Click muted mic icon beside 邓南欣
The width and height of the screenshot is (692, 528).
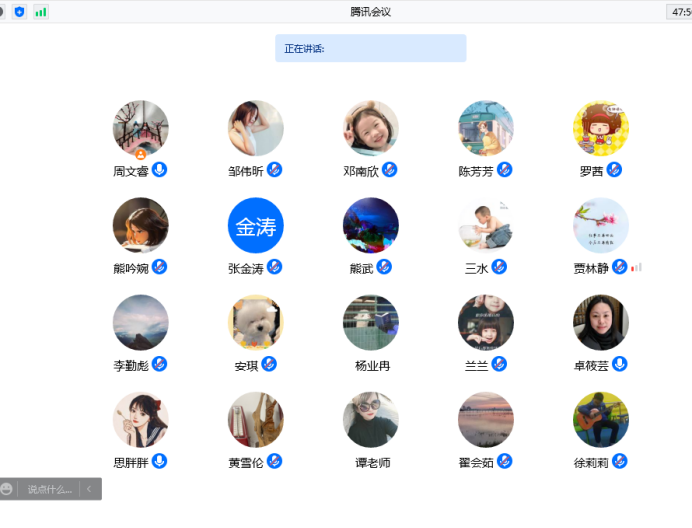[389, 170]
